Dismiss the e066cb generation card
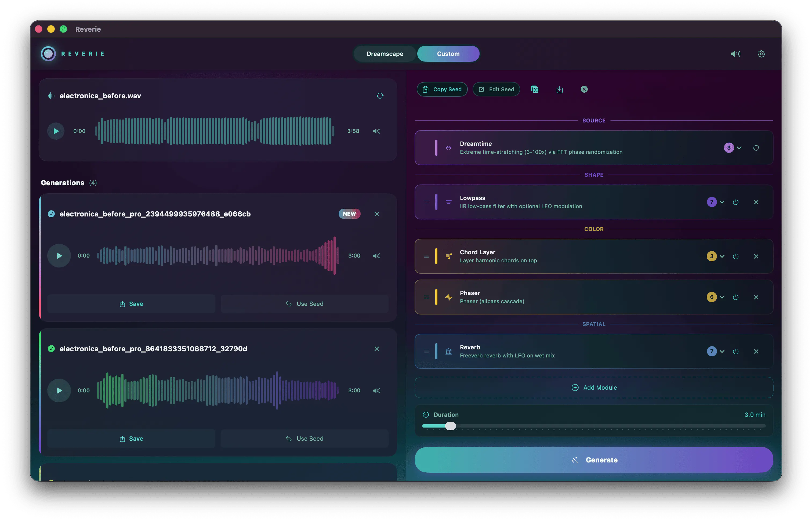Screen dimensions: 812x521 376,214
